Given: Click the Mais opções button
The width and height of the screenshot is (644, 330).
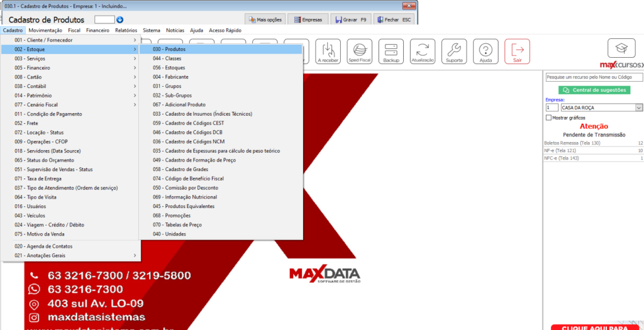Looking at the screenshot, I should pos(265,19).
